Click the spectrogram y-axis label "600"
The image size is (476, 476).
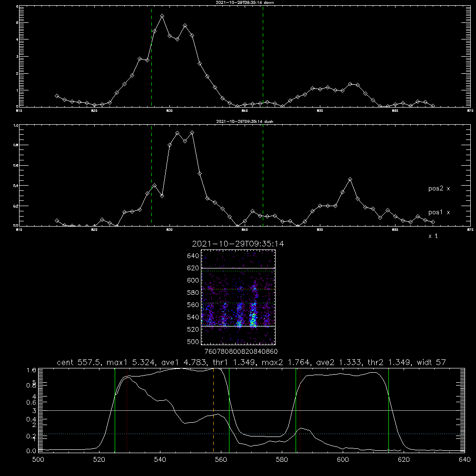coord(193,280)
